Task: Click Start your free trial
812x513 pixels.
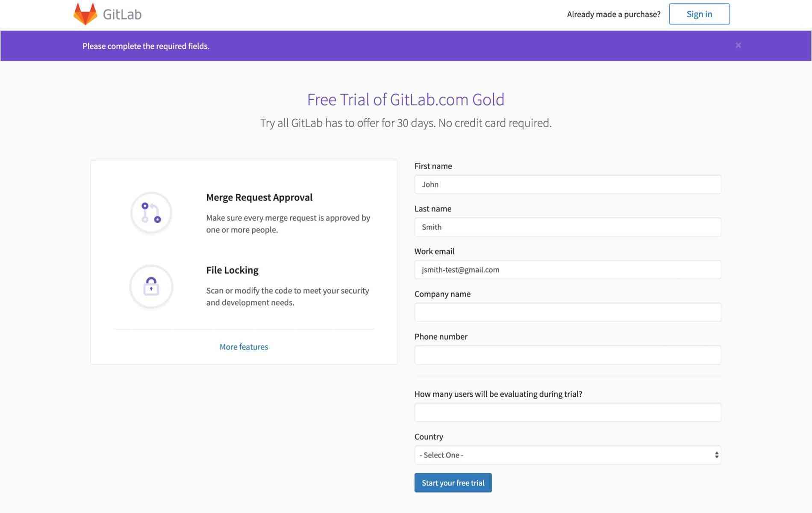Action: [x=453, y=483]
